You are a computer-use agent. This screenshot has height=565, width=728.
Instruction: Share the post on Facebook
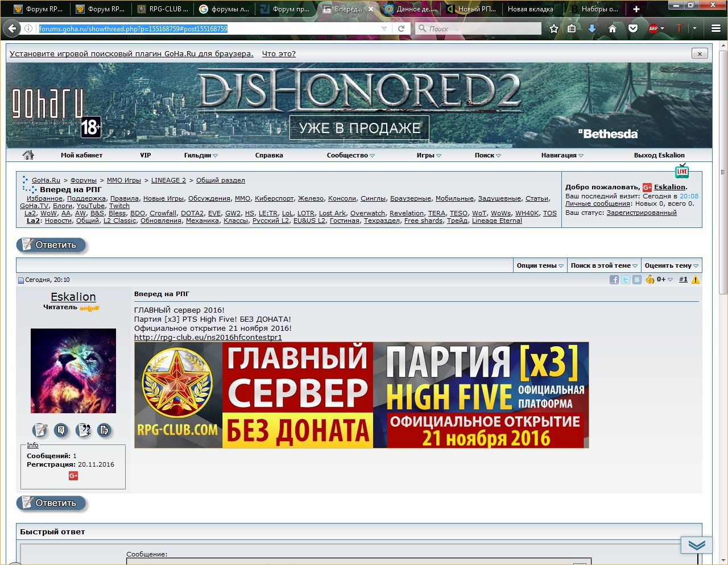tap(614, 280)
